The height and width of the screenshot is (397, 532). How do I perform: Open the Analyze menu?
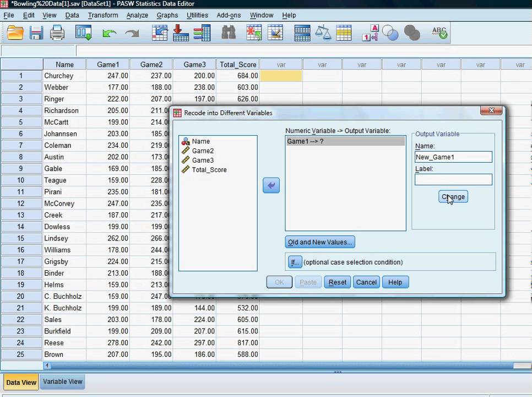tap(138, 15)
